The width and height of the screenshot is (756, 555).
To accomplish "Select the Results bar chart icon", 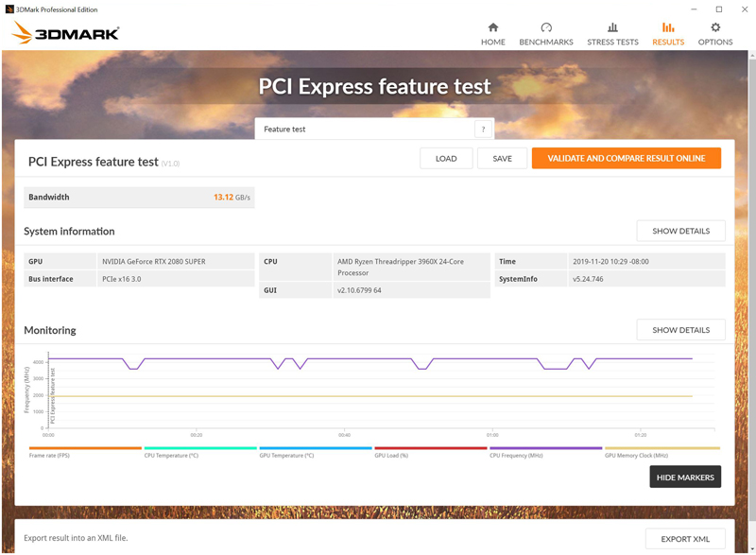I will coord(668,27).
